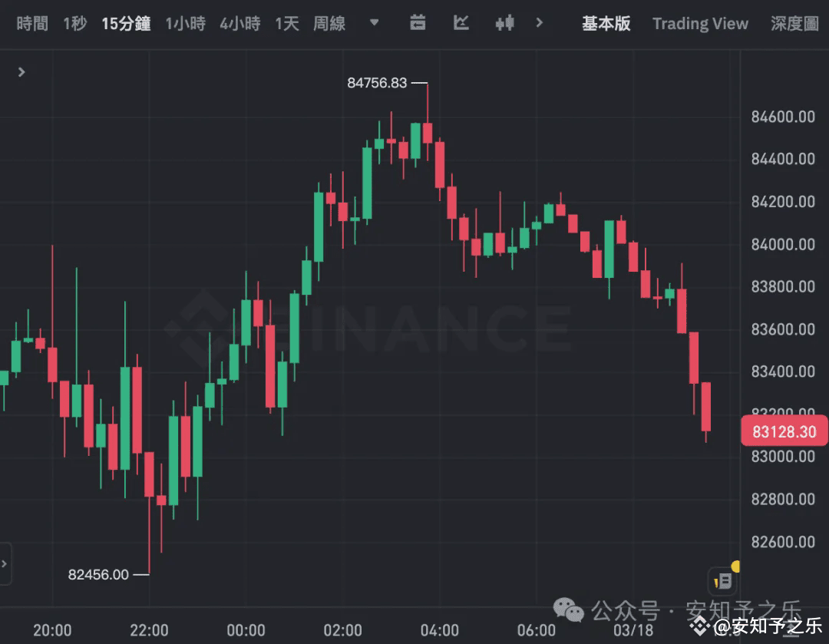Select the 基本版 chart mode
The width and height of the screenshot is (829, 644).
click(x=606, y=24)
